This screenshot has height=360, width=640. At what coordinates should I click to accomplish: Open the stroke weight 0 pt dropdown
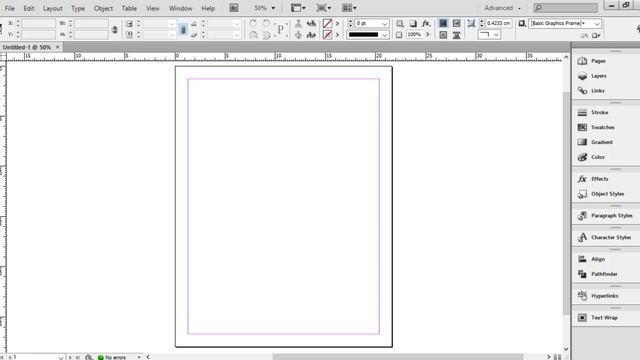[384, 24]
